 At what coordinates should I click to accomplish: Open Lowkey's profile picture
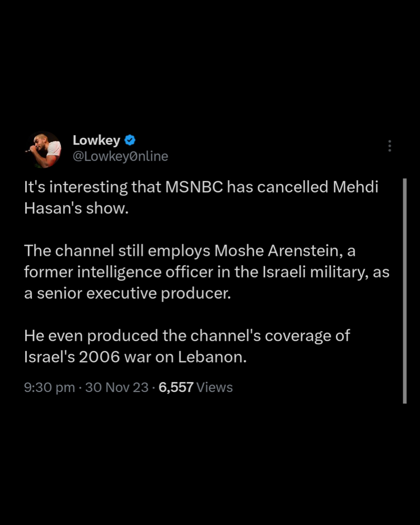point(43,149)
